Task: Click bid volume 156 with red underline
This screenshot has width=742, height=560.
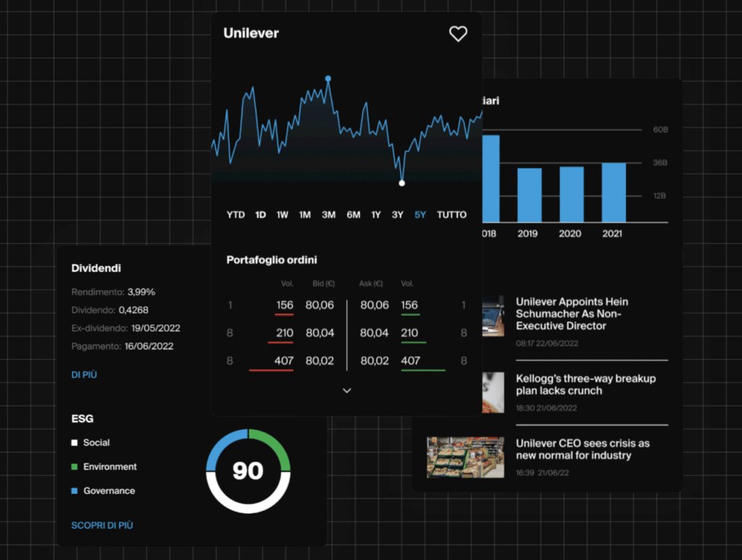Action: [x=284, y=306]
